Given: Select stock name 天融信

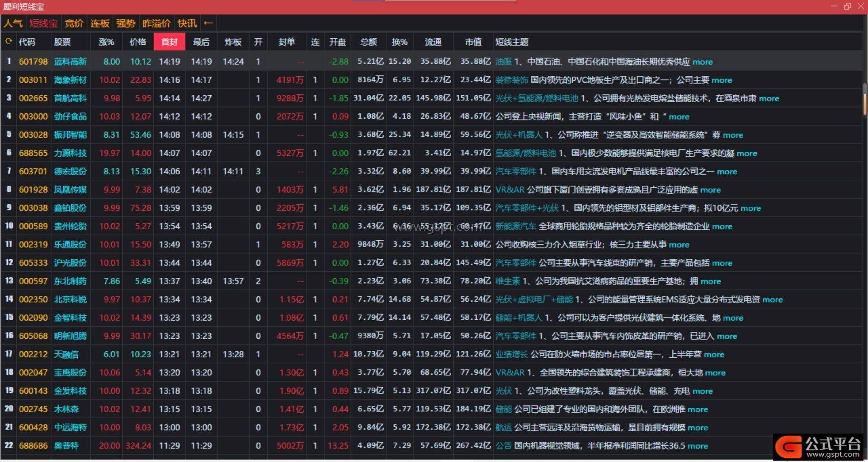Looking at the screenshot, I should pyautogui.click(x=66, y=355).
